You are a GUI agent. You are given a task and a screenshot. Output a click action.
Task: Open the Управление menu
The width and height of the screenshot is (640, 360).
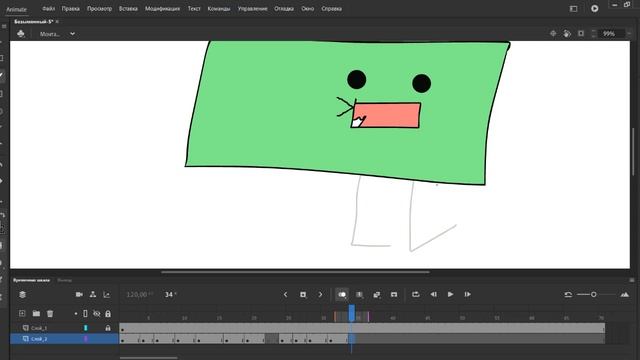point(252,9)
